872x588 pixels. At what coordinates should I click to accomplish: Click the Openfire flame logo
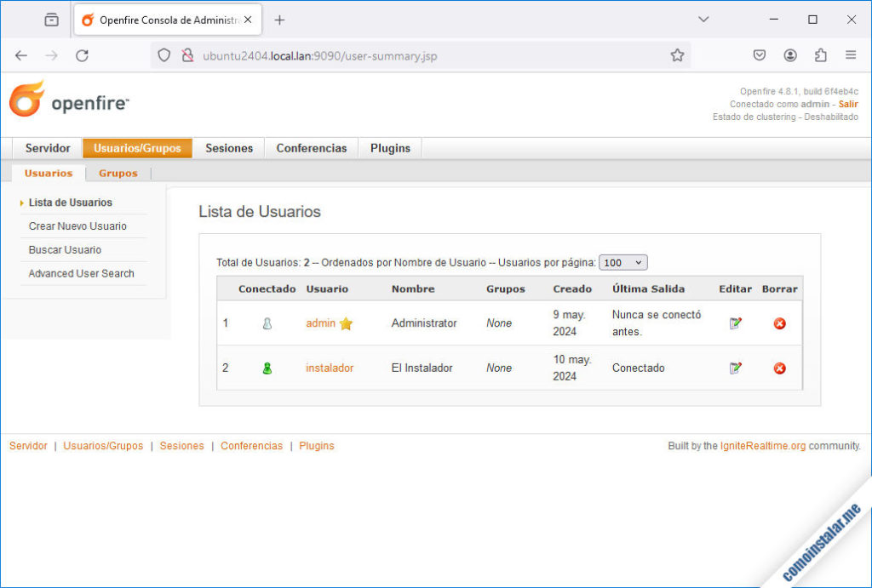pyautogui.click(x=26, y=99)
